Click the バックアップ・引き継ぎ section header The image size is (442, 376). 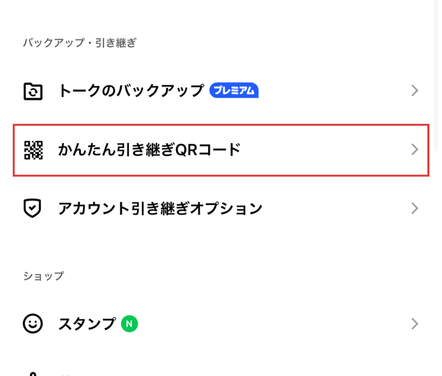click(80, 43)
